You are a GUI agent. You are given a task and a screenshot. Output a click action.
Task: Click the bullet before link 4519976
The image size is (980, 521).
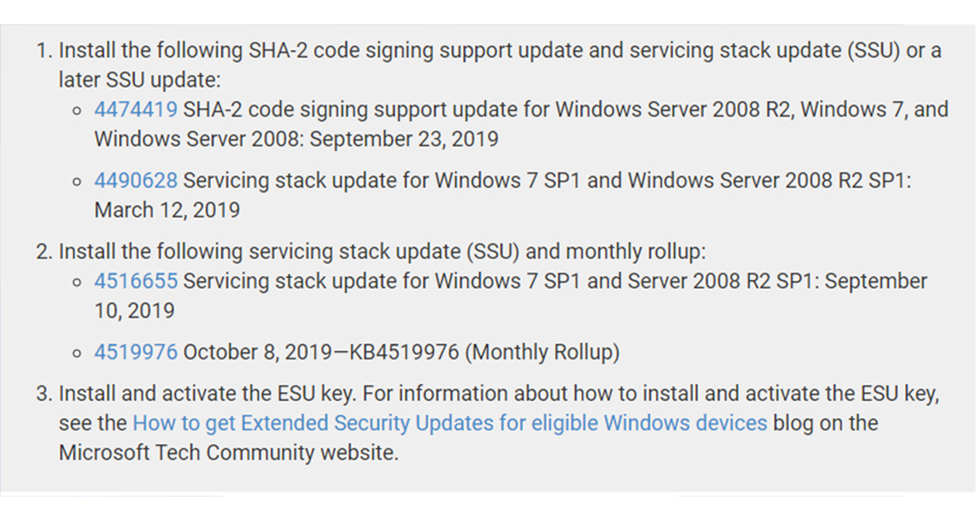tap(77, 353)
